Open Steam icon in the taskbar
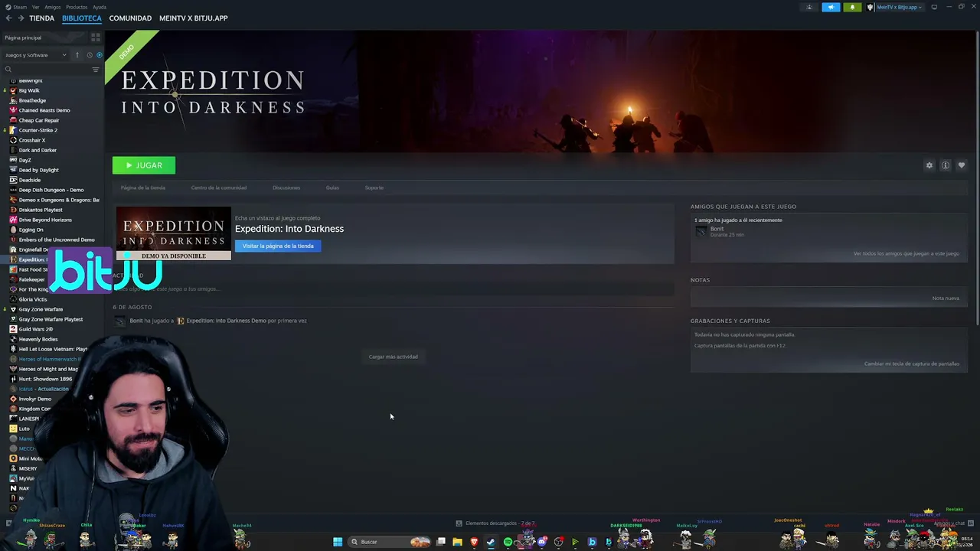 pos(491,542)
